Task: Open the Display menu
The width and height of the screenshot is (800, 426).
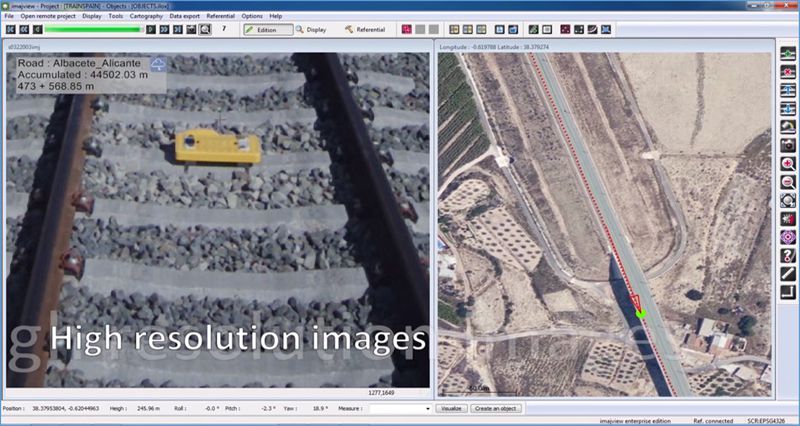Action: [92, 16]
